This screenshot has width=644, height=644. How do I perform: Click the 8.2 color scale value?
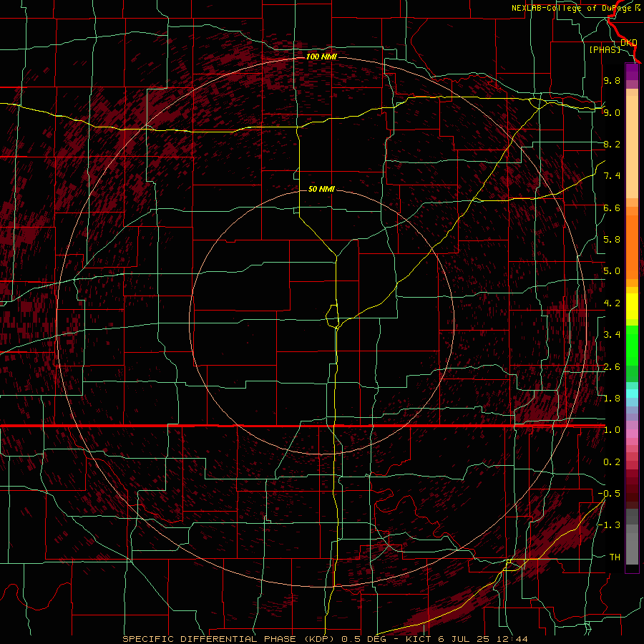pyautogui.click(x=612, y=144)
